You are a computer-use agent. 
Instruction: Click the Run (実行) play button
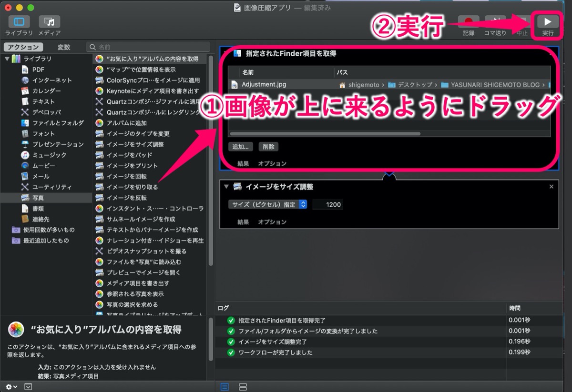(x=548, y=21)
